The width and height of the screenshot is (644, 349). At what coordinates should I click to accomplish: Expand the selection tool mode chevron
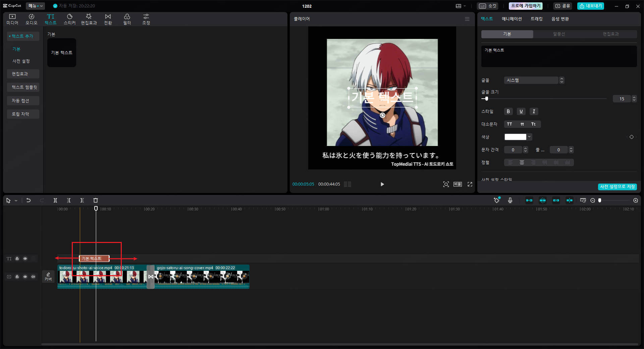(16, 201)
